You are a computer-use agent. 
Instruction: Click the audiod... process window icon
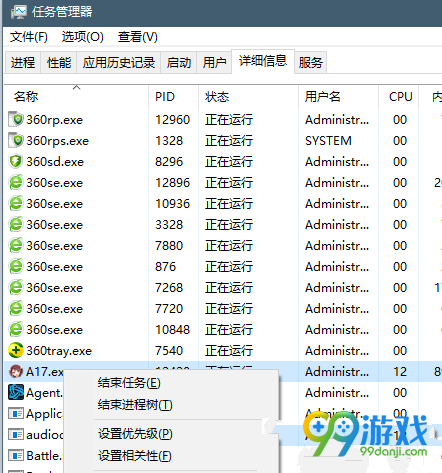pyautogui.click(x=16, y=435)
